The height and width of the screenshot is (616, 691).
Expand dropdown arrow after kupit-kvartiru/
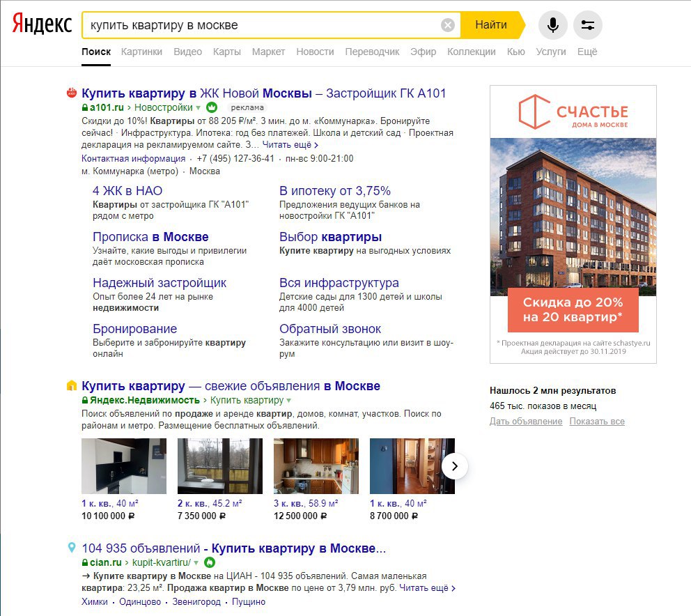[x=196, y=562]
